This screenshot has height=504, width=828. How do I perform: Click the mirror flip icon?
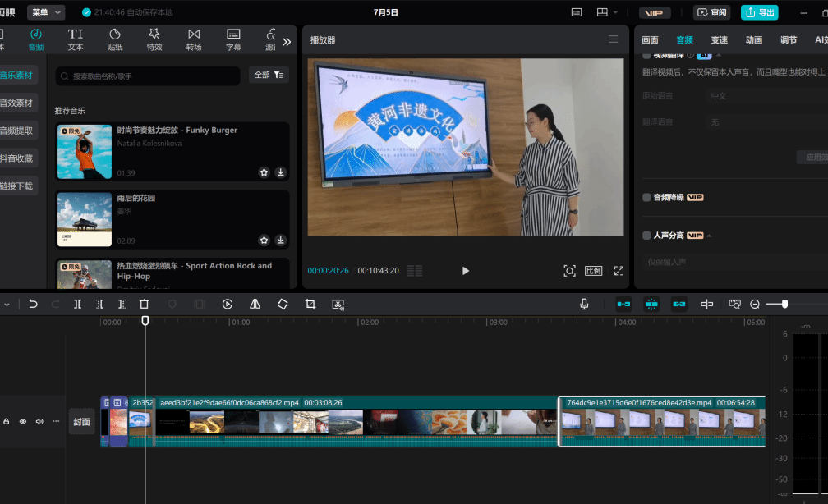pyautogui.click(x=255, y=304)
